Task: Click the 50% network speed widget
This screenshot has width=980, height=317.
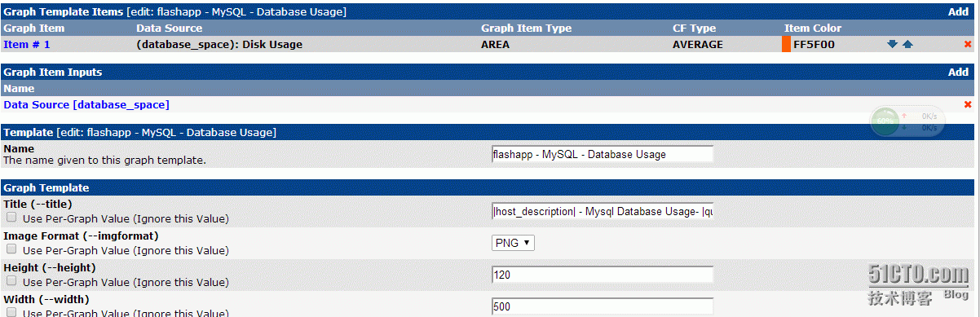Action: coord(907,121)
